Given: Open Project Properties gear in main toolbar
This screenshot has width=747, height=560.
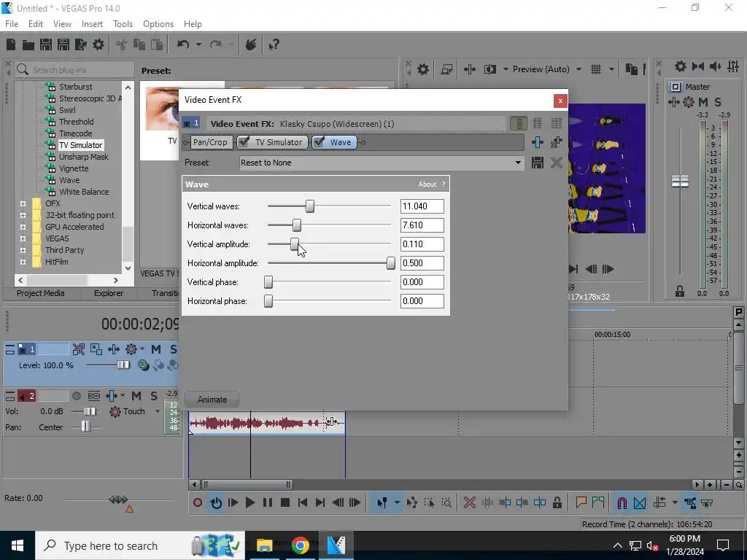Looking at the screenshot, I should pyautogui.click(x=98, y=44).
